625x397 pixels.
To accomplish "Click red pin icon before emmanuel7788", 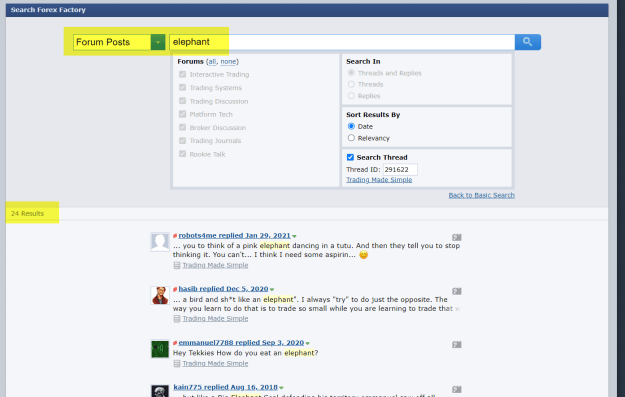I will (x=175, y=343).
